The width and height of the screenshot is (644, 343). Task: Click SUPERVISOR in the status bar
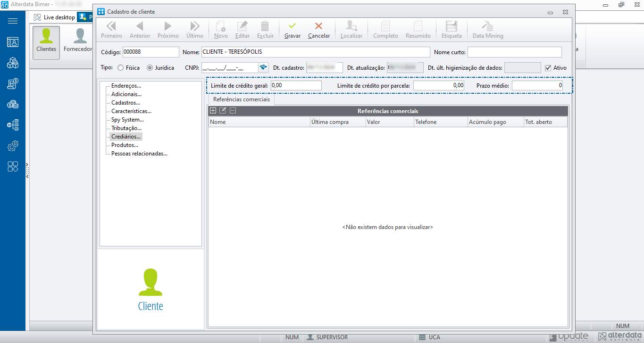332,337
